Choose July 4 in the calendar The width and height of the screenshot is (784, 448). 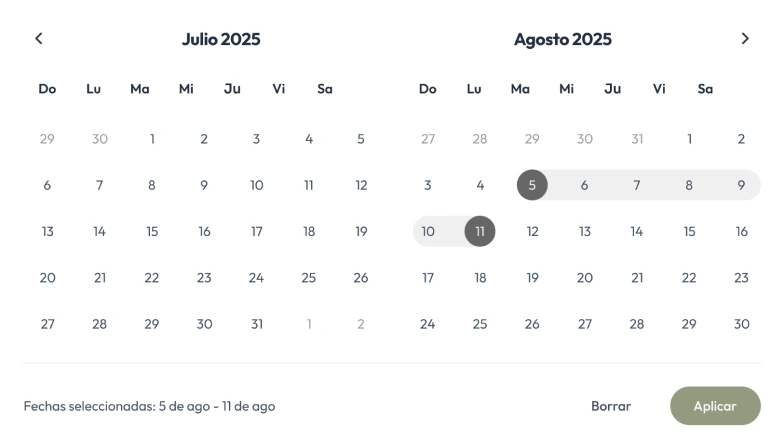pyautogui.click(x=309, y=139)
